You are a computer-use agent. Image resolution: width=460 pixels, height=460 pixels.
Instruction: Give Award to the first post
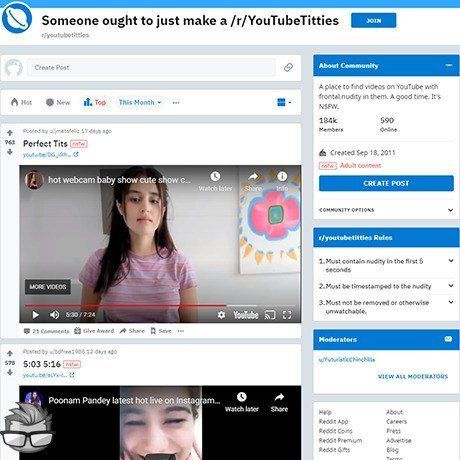coord(94,331)
